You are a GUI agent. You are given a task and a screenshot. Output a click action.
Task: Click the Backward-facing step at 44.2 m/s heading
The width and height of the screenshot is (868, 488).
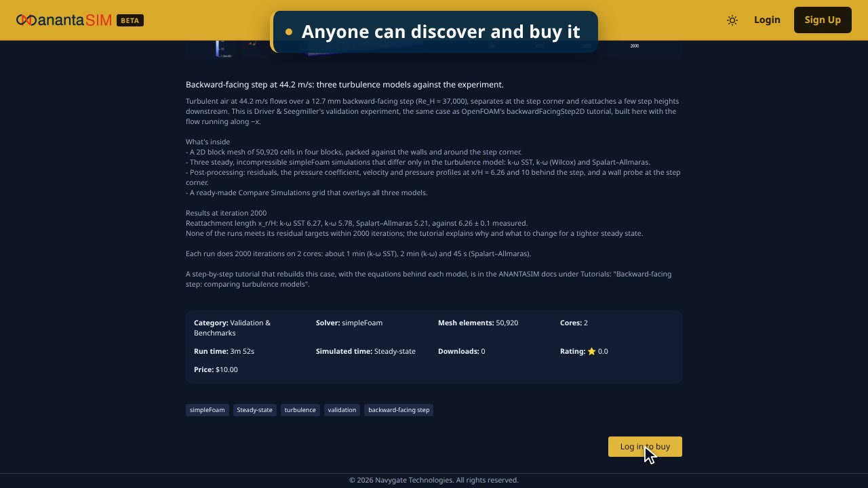click(x=344, y=85)
